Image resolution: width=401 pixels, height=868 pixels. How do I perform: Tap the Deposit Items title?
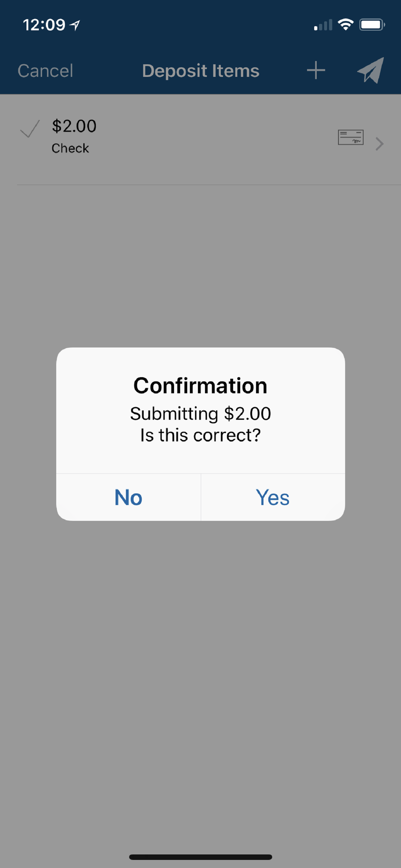click(x=200, y=71)
